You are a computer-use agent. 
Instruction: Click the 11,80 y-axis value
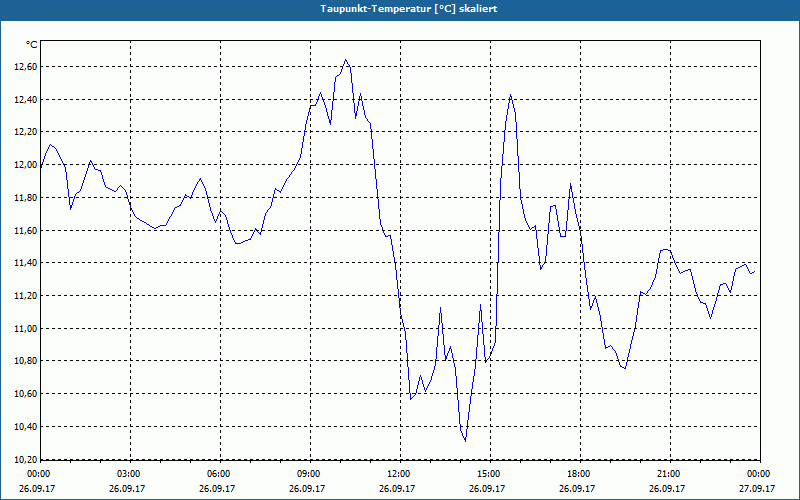(x=25, y=197)
